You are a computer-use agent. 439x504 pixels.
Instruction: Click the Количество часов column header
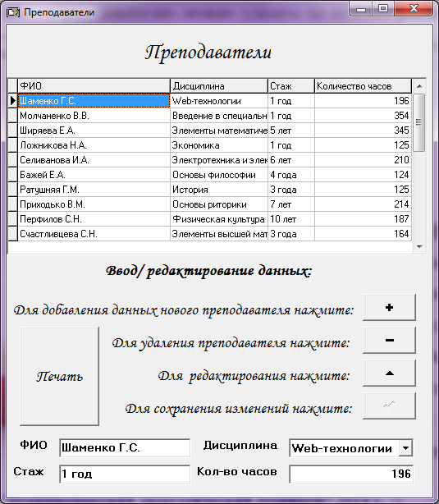(363, 86)
